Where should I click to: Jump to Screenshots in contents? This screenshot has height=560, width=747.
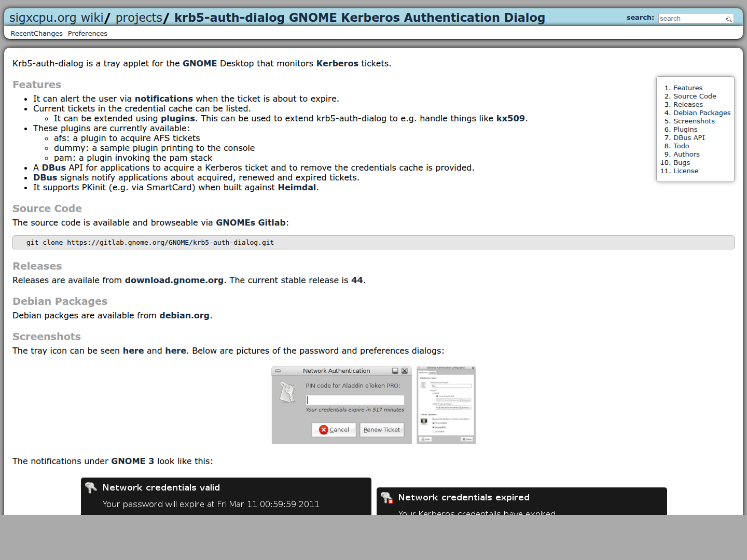tap(694, 121)
